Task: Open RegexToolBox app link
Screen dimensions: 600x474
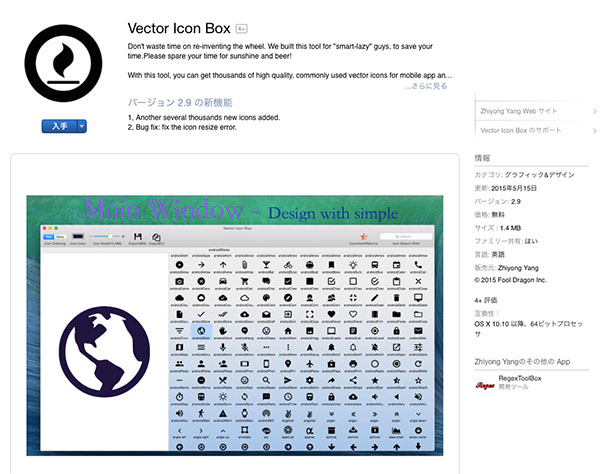Action: 520,378
